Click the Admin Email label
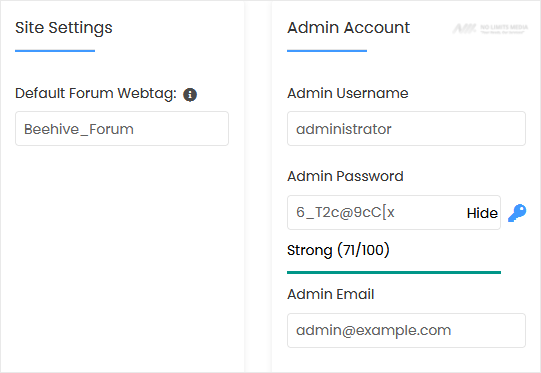Viewport: 541px width, 373px height. (x=331, y=294)
